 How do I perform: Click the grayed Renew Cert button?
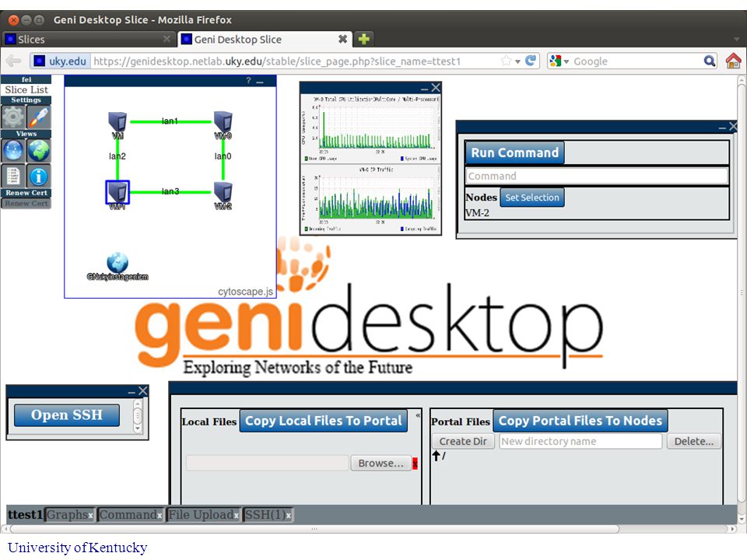26,203
